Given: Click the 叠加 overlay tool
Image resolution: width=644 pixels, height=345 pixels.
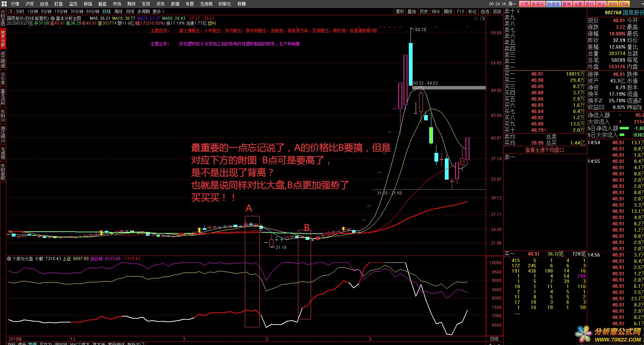Looking at the screenshot, I should point(412,11).
